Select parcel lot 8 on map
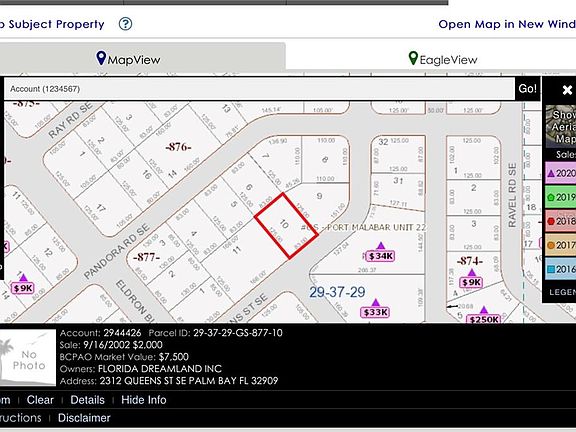This screenshot has height=432, width=576. click(x=325, y=159)
